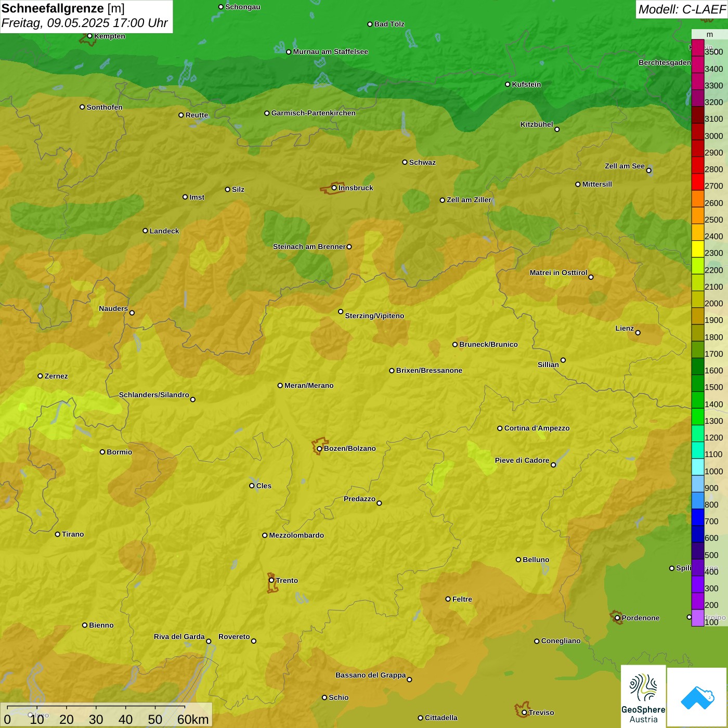Click the 'Matrei in Osttirol' label

tap(558, 272)
